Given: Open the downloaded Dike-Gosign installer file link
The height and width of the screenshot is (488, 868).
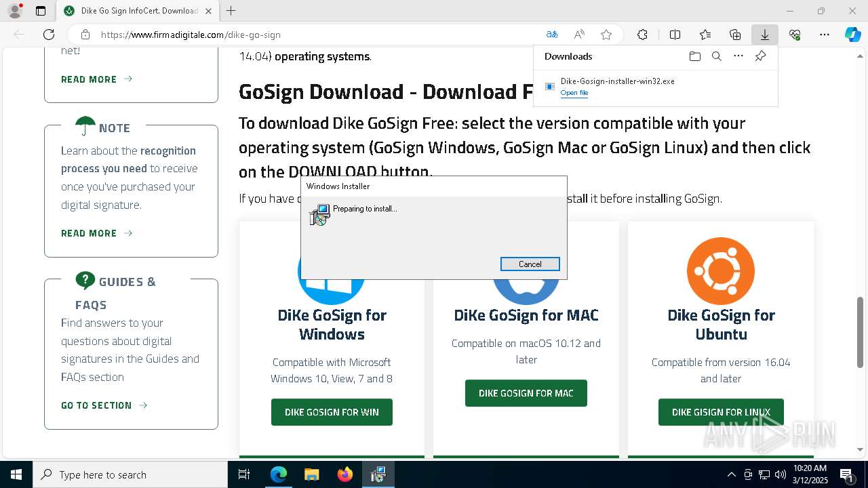Looking at the screenshot, I should click(574, 93).
